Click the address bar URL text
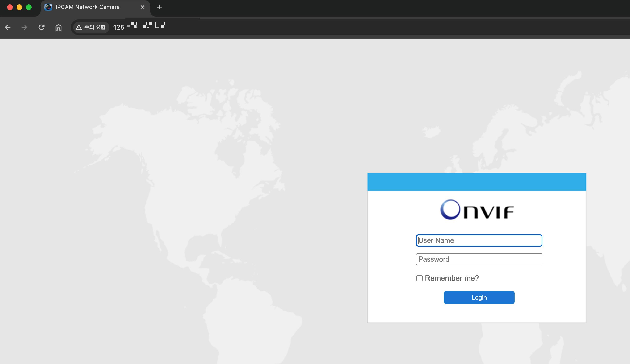 (139, 26)
